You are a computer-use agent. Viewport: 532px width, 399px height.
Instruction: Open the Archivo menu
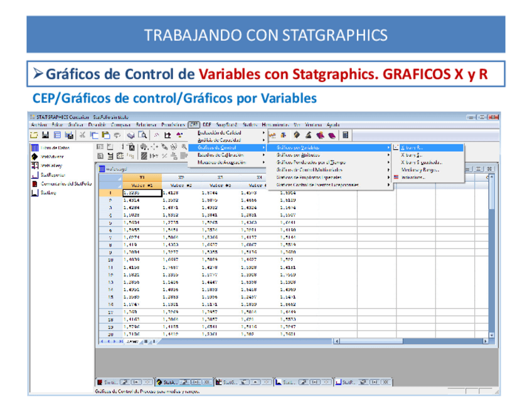click(x=39, y=125)
